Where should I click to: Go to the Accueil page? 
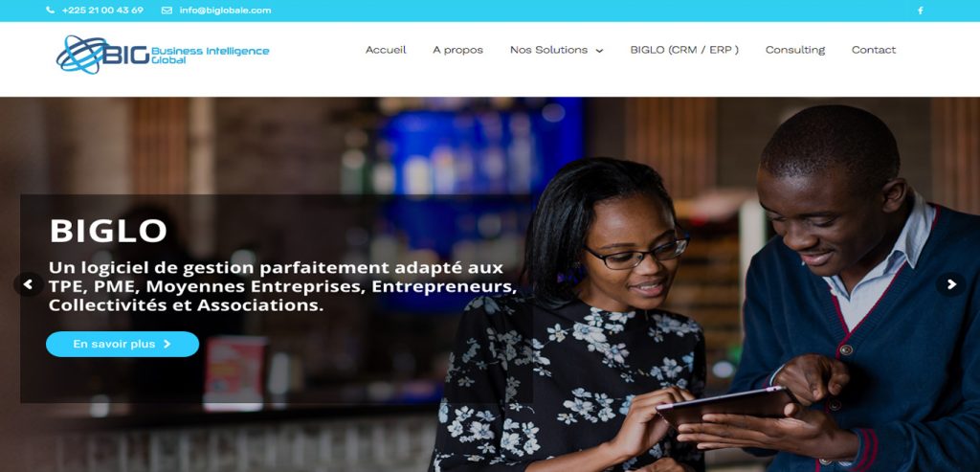tap(386, 50)
